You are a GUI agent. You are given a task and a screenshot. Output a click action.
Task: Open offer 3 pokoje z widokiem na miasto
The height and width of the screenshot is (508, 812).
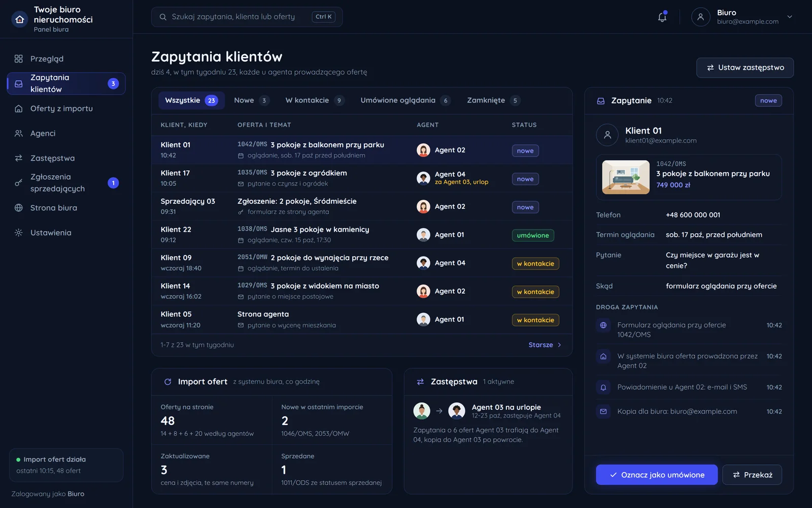[325, 286]
